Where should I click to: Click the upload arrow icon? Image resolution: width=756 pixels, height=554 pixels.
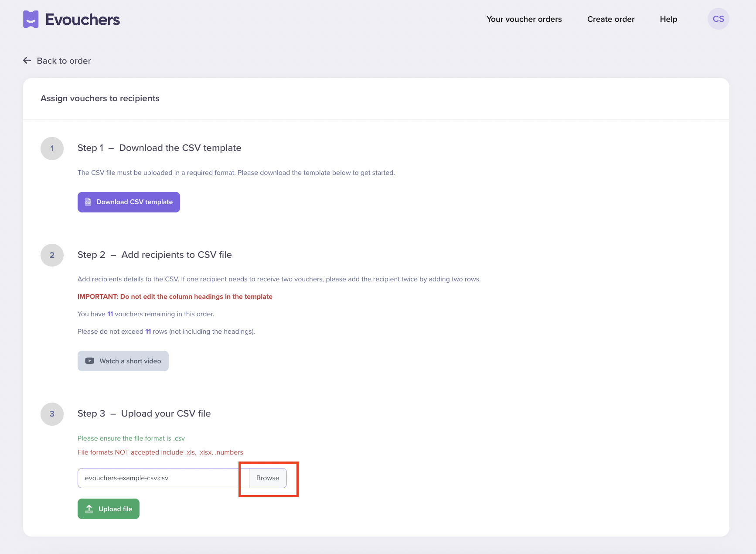click(89, 509)
